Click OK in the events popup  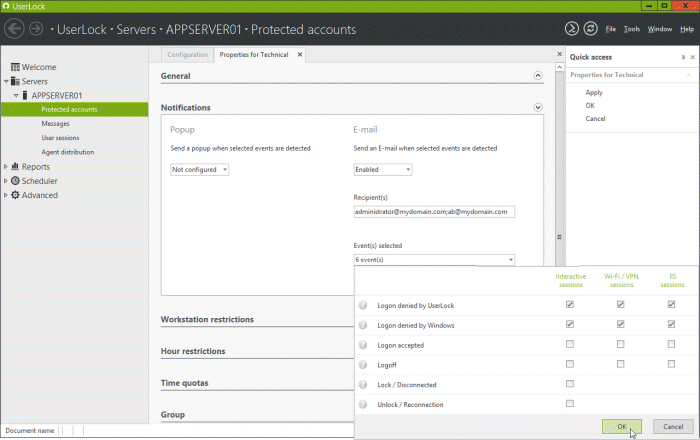621,427
